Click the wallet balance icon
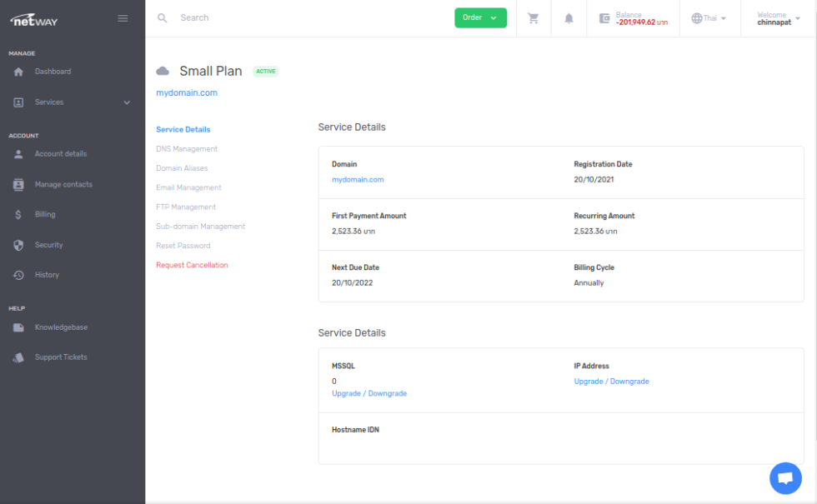 point(604,18)
